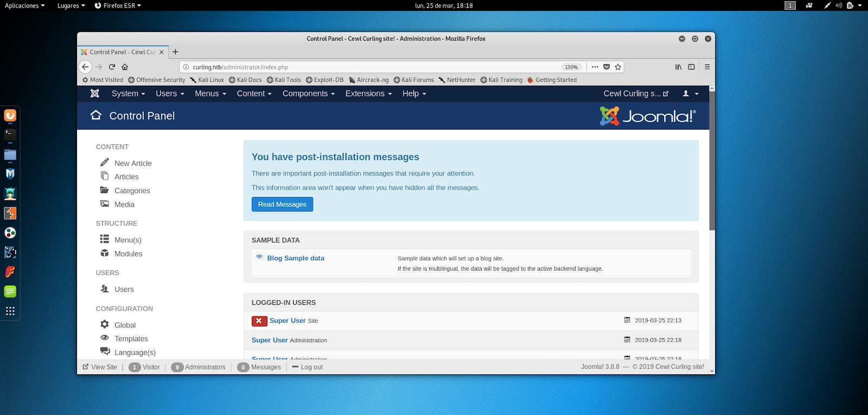Screen dimensions: 868x415
Task: Reload the page in Firefox
Action: (x=112, y=67)
